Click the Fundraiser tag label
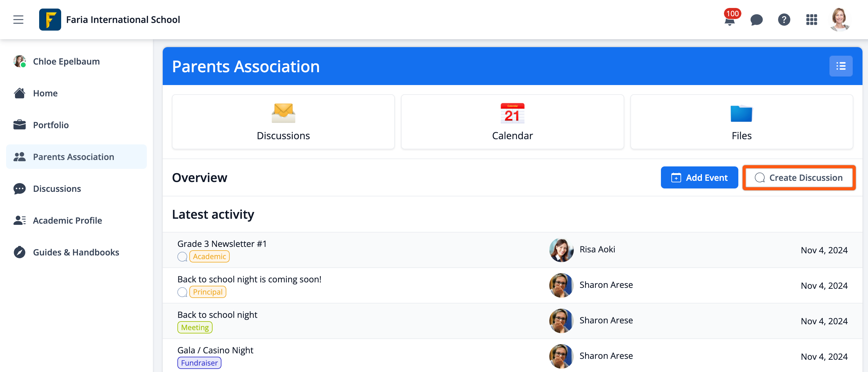This screenshot has width=868, height=372. tap(199, 363)
